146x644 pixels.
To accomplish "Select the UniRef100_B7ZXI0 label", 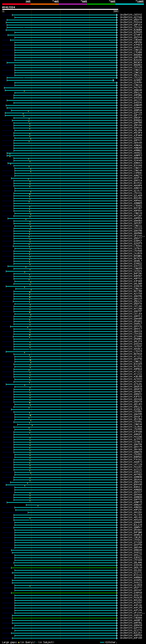I will point(131,575).
